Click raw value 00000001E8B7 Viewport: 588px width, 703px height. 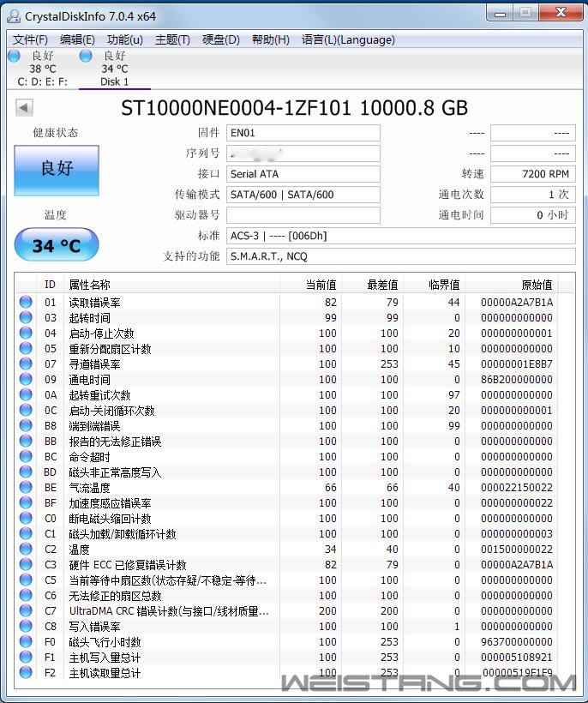(517, 364)
